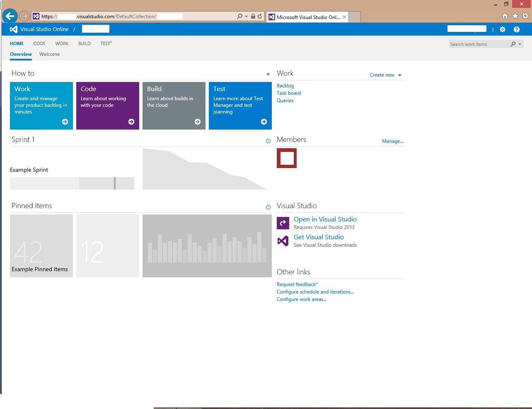
Task: Click the search work items magnifier
Action: 513,44
